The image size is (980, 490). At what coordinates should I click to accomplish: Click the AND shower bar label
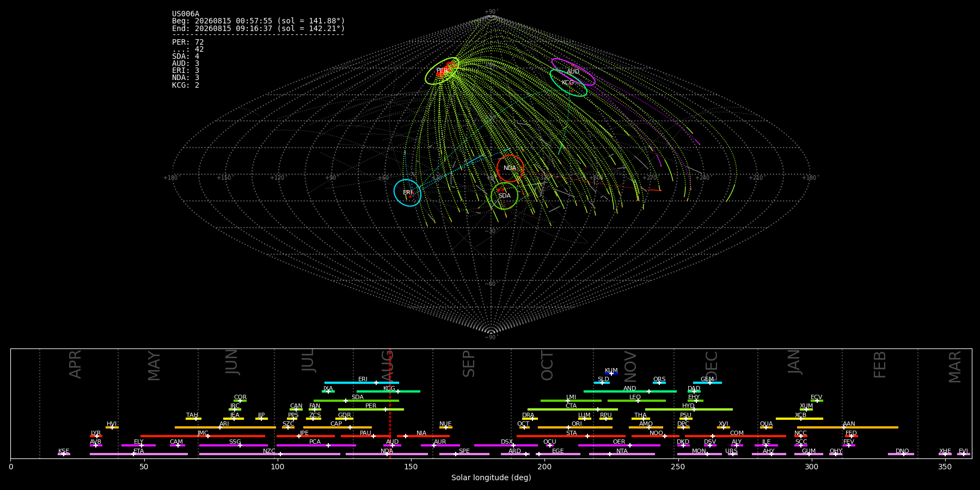click(630, 389)
